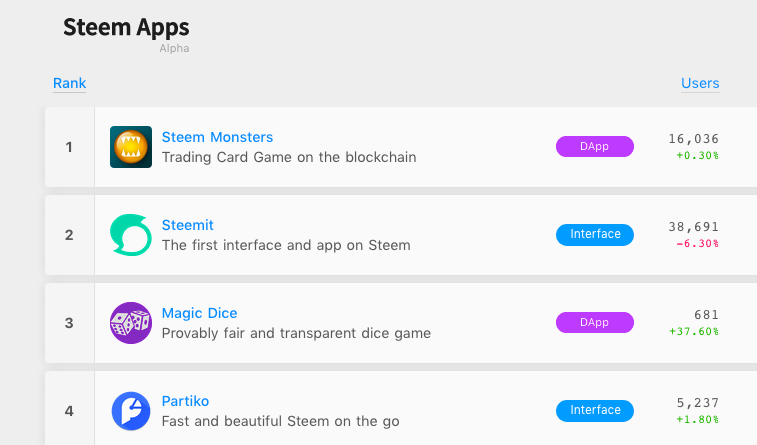Click the Partiko blue logo icon
The height and width of the screenshot is (445, 757).
click(x=130, y=411)
